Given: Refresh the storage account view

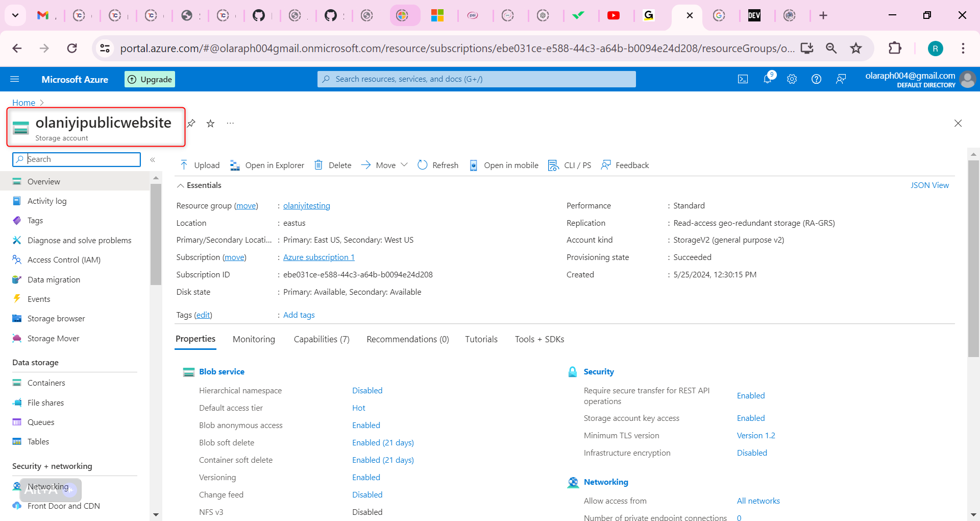Looking at the screenshot, I should [x=437, y=164].
